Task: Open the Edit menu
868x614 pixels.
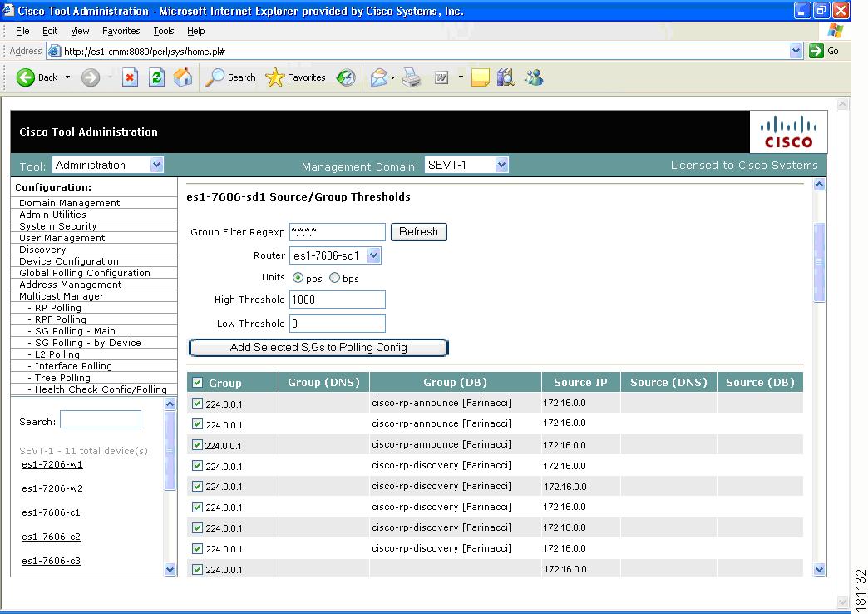Action: (x=50, y=31)
